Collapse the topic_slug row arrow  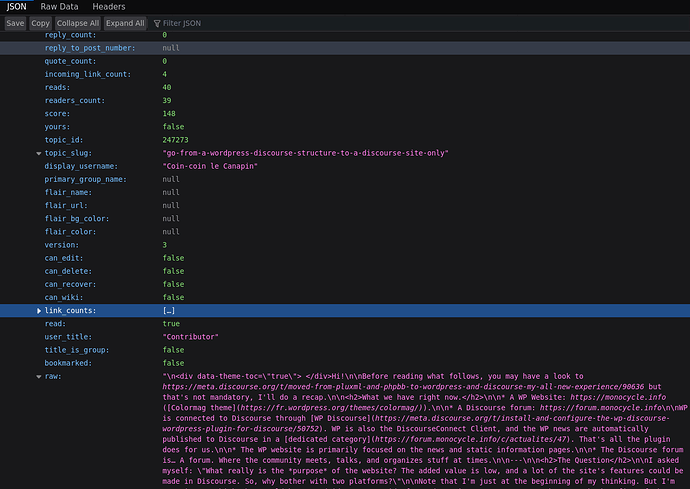pos(39,154)
